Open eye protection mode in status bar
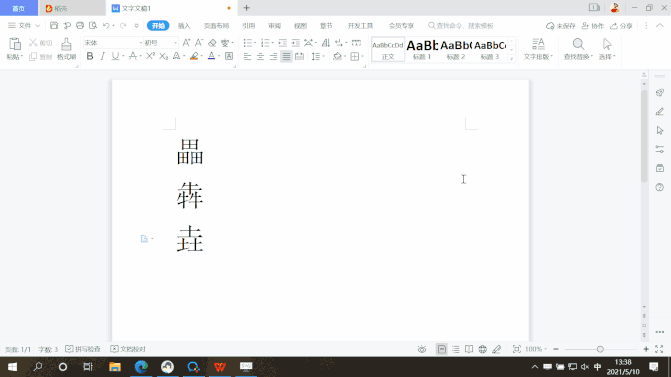Image resolution: width=671 pixels, height=377 pixels. pos(422,349)
